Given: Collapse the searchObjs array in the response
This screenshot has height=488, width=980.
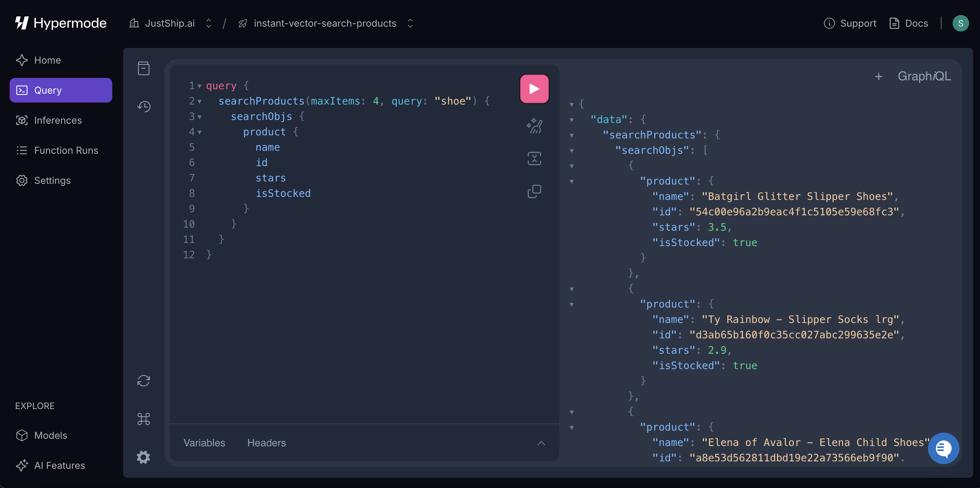Looking at the screenshot, I should pyautogui.click(x=572, y=150).
